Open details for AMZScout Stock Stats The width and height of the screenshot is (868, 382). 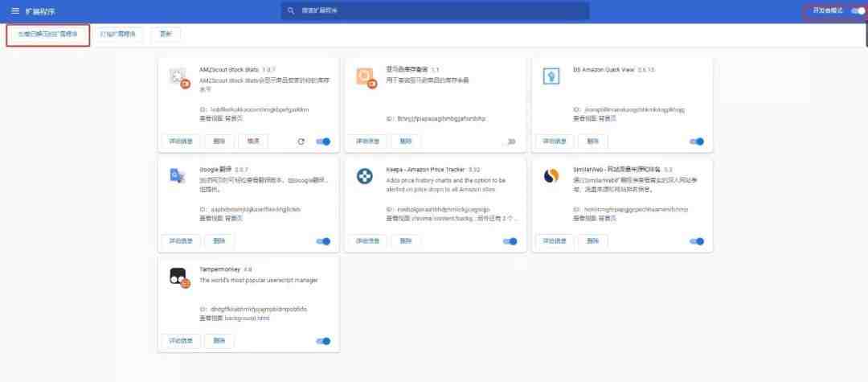coord(181,142)
